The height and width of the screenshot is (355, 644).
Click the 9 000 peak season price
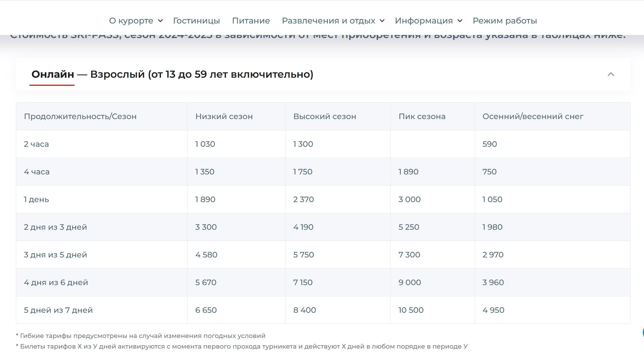pos(410,282)
